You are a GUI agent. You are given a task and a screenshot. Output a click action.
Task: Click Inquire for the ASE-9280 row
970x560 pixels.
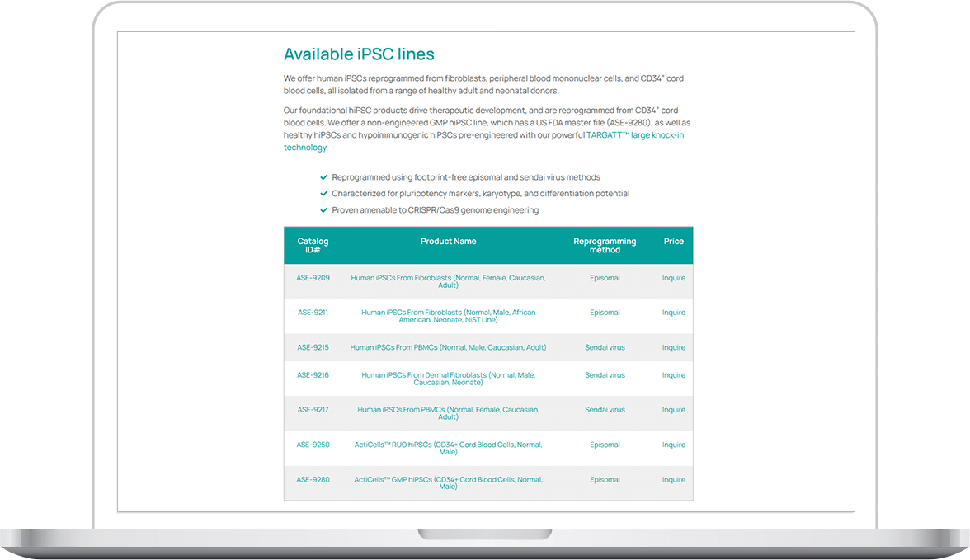click(x=673, y=479)
